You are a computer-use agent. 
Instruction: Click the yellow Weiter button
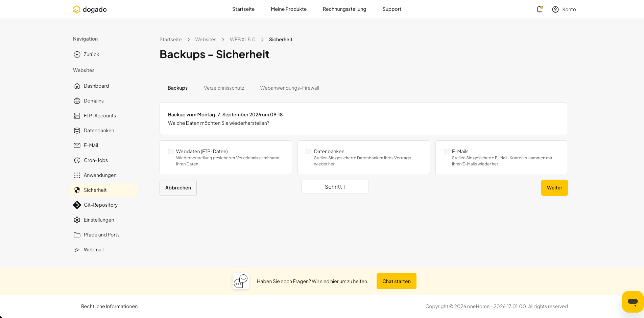[554, 188]
